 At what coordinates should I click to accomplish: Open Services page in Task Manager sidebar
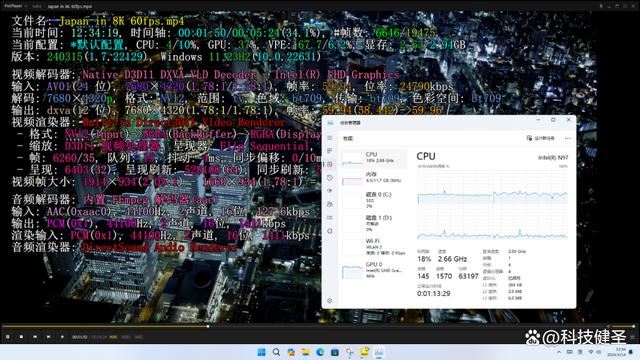(330, 231)
